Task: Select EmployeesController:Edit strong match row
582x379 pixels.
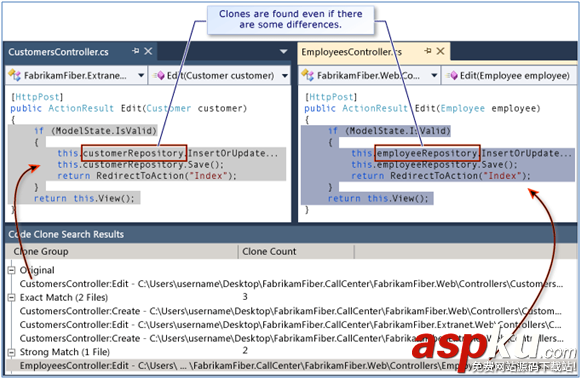Action: coord(291,366)
